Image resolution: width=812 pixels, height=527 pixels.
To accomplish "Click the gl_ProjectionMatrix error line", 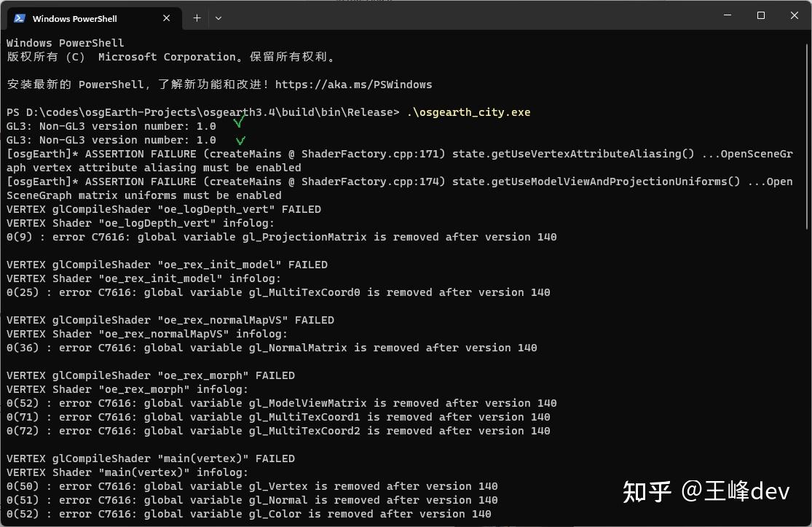I will click(x=281, y=238).
